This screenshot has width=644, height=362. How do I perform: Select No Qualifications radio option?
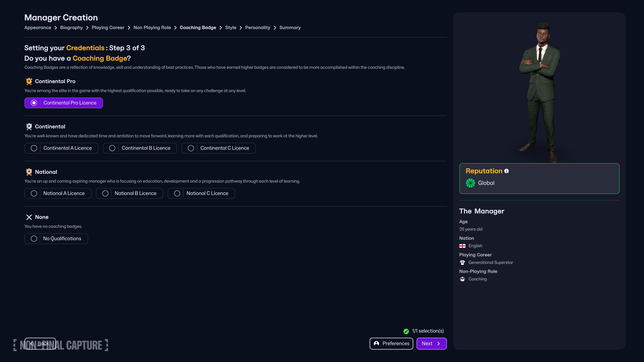pos(56,239)
